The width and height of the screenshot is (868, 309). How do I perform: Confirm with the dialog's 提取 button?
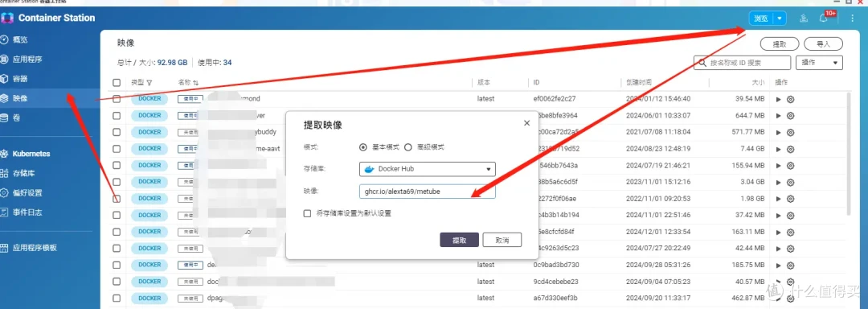pyautogui.click(x=459, y=240)
